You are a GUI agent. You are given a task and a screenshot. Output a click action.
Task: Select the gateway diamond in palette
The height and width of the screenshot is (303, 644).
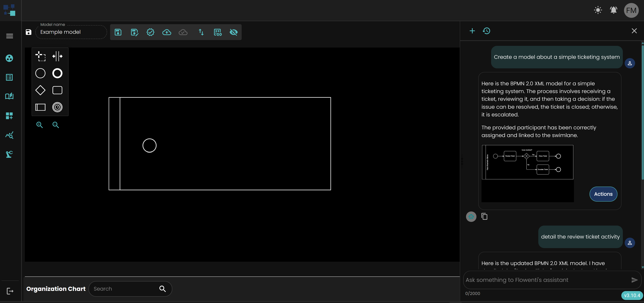click(41, 90)
